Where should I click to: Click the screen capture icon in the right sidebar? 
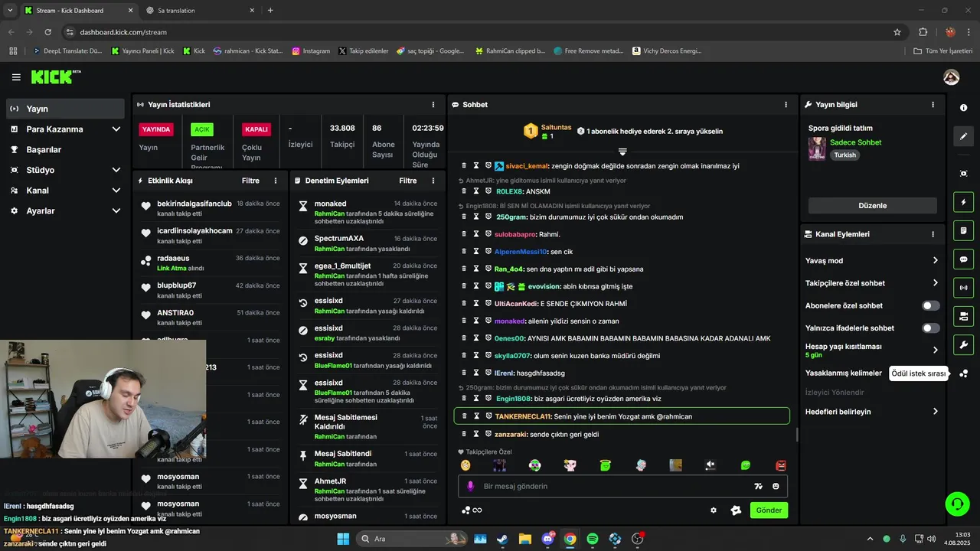point(964,174)
